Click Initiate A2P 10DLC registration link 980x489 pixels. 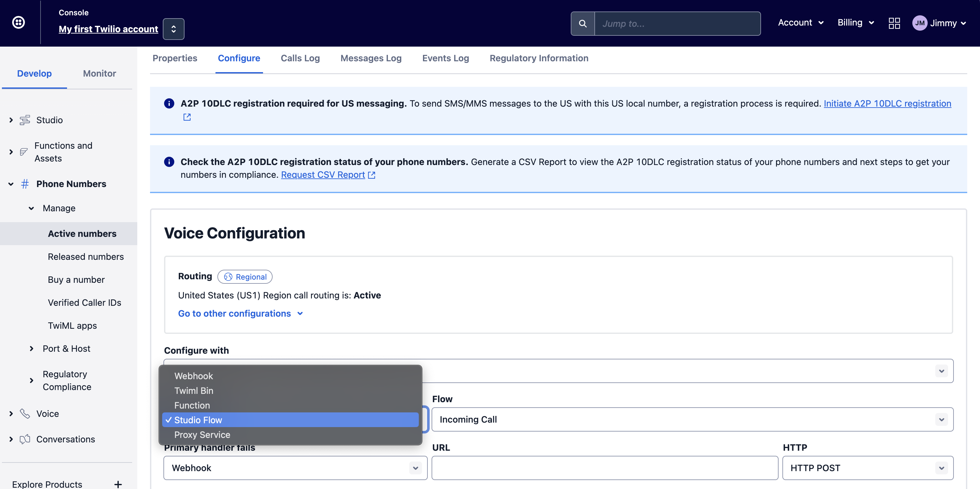(887, 103)
